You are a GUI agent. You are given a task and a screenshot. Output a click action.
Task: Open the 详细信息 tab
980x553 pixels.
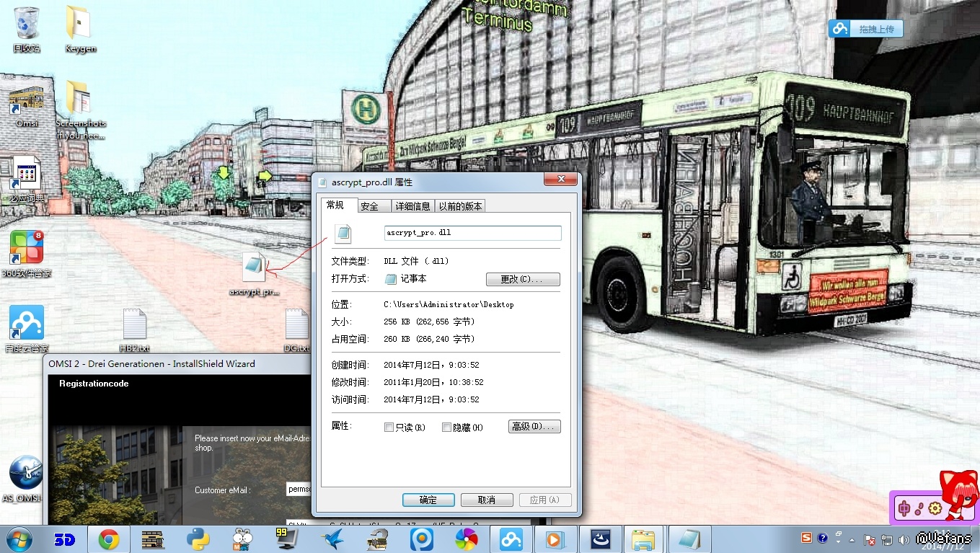tap(412, 206)
